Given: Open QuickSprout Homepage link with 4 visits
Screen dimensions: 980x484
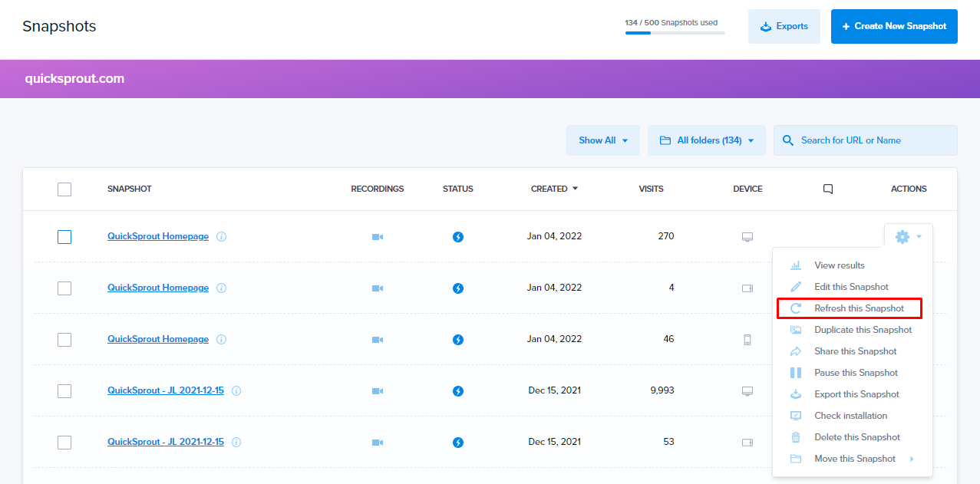Looking at the screenshot, I should (x=158, y=288).
